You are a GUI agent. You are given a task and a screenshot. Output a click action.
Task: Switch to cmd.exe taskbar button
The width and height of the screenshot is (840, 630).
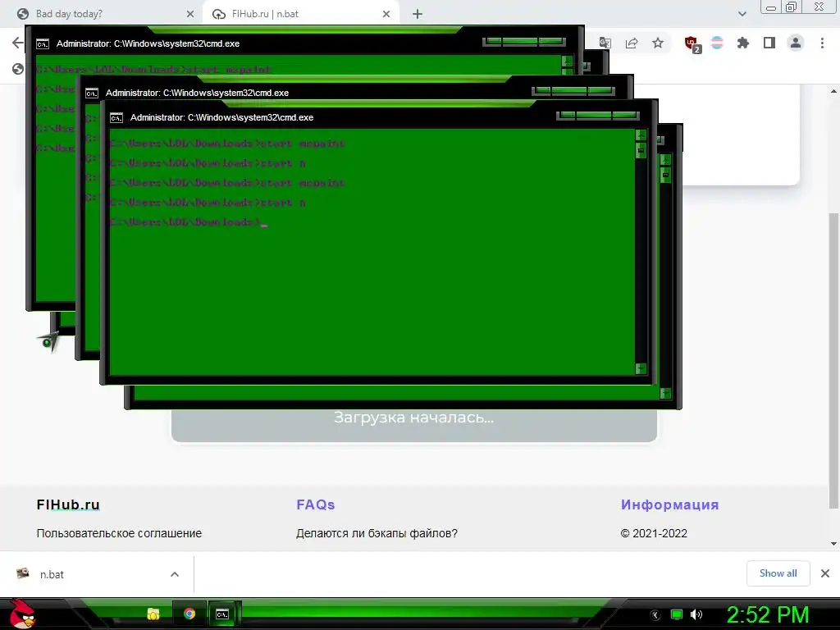click(x=222, y=614)
